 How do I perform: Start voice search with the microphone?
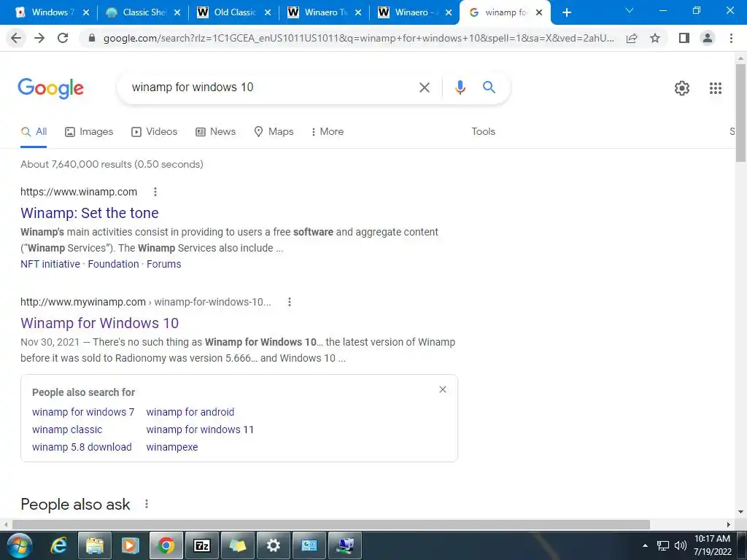(x=460, y=87)
